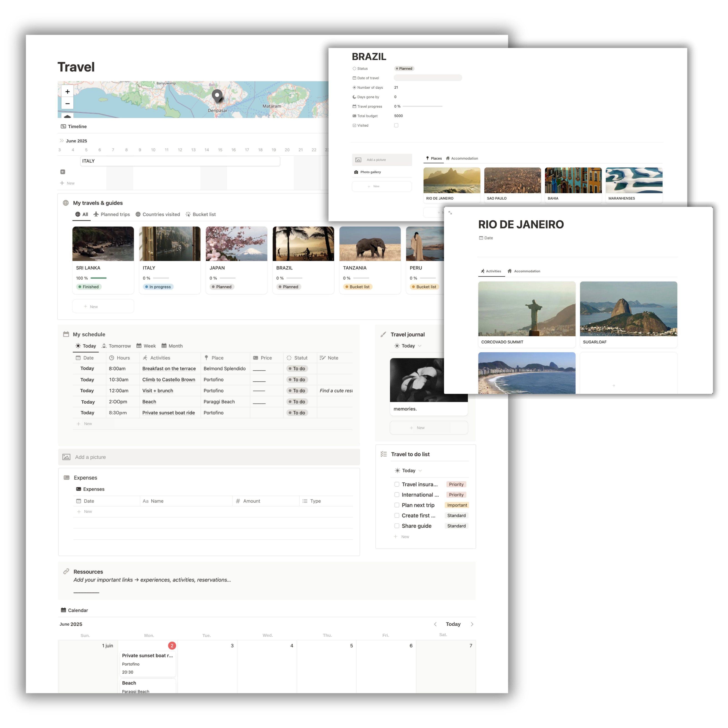Click the Ressources link icon
The width and height of the screenshot is (728, 728).
(66, 571)
